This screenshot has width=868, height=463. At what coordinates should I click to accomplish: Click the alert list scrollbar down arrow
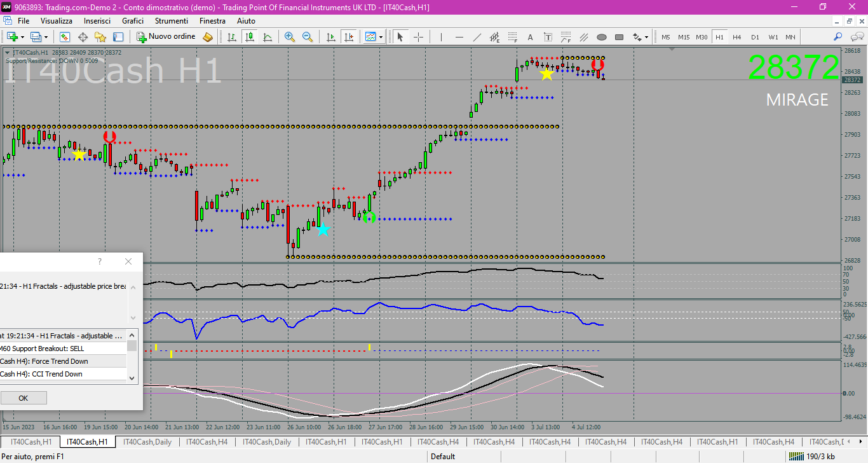coord(132,377)
